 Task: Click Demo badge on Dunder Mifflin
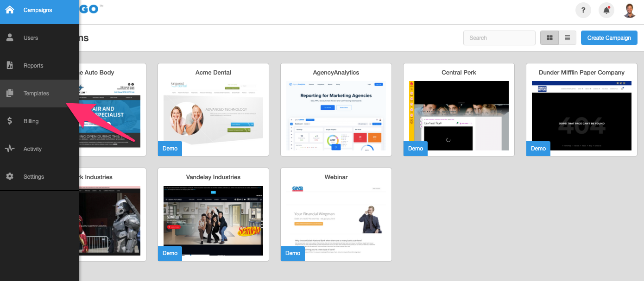click(x=538, y=149)
